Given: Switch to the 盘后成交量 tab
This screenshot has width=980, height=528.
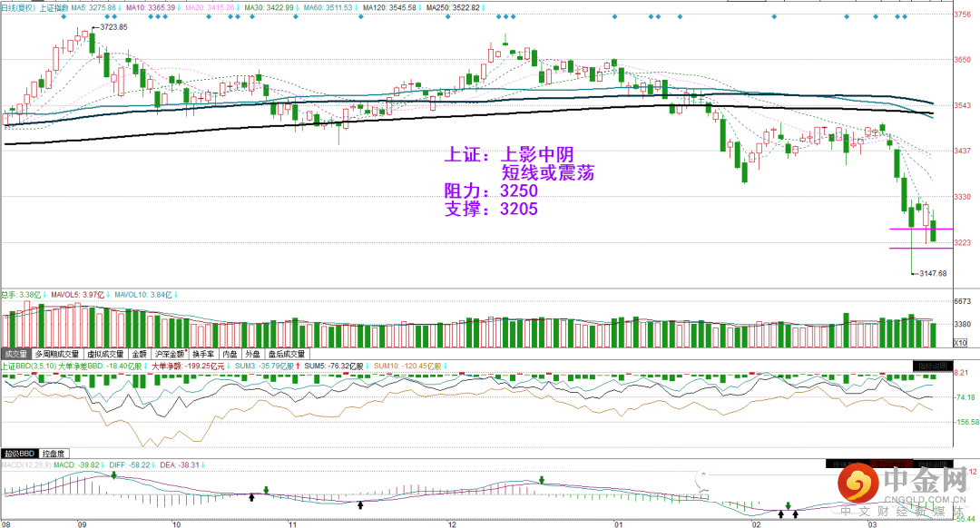Looking at the screenshot, I should click(287, 354).
